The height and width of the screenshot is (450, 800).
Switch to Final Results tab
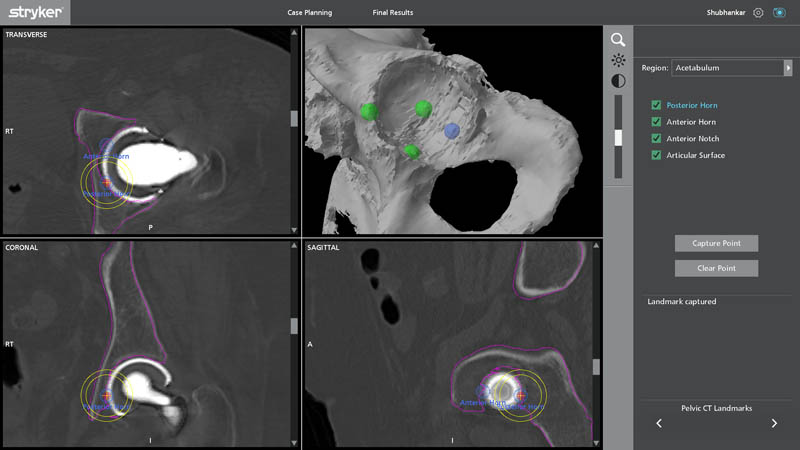pyautogui.click(x=393, y=12)
